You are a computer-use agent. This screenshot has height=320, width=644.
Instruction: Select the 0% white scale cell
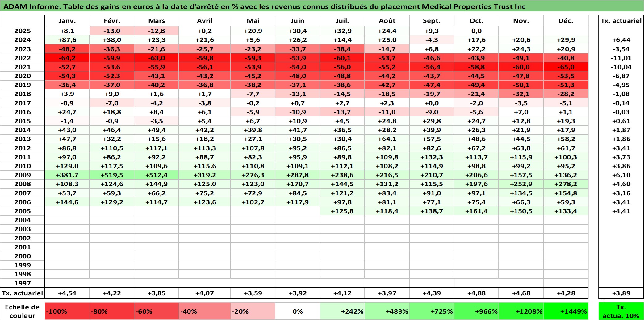(x=298, y=311)
